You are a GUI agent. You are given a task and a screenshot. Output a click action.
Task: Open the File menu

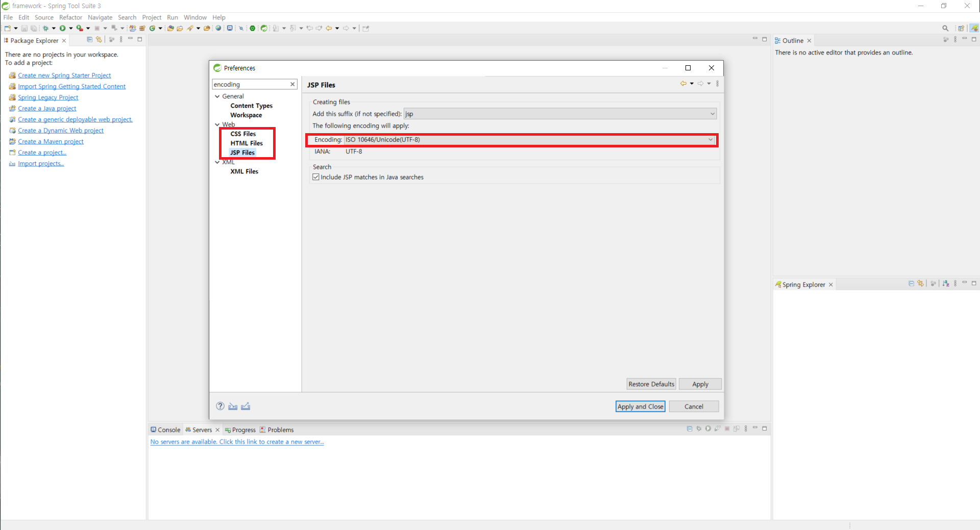tap(8, 17)
